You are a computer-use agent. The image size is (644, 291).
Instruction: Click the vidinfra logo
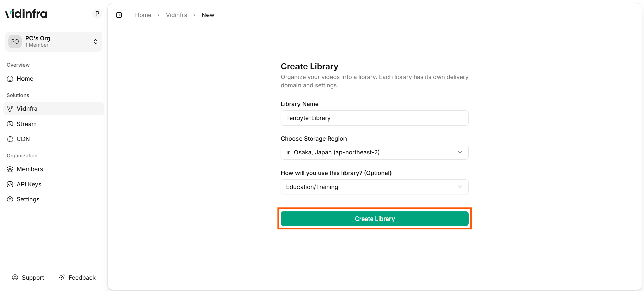pos(26,14)
